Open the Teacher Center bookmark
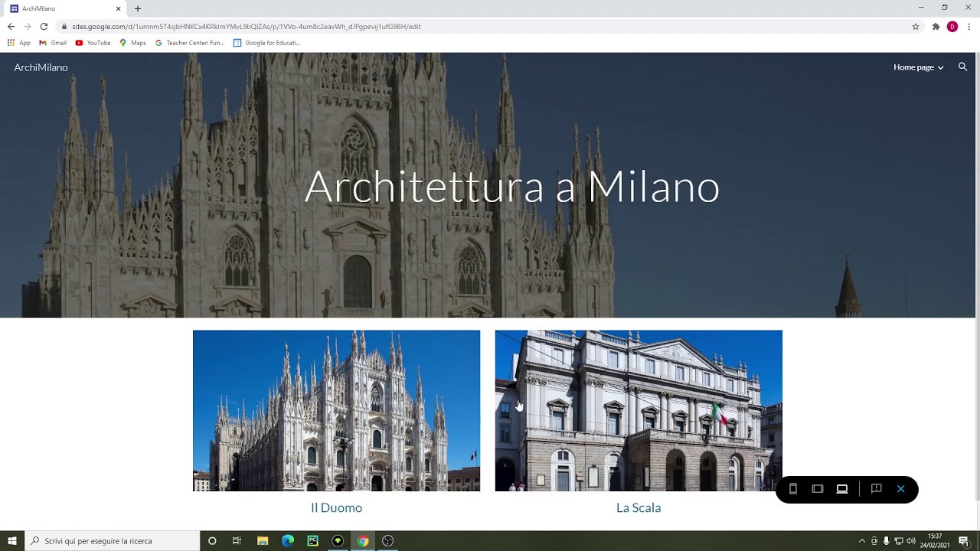The height and width of the screenshot is (551, 980). pos(190,43)
